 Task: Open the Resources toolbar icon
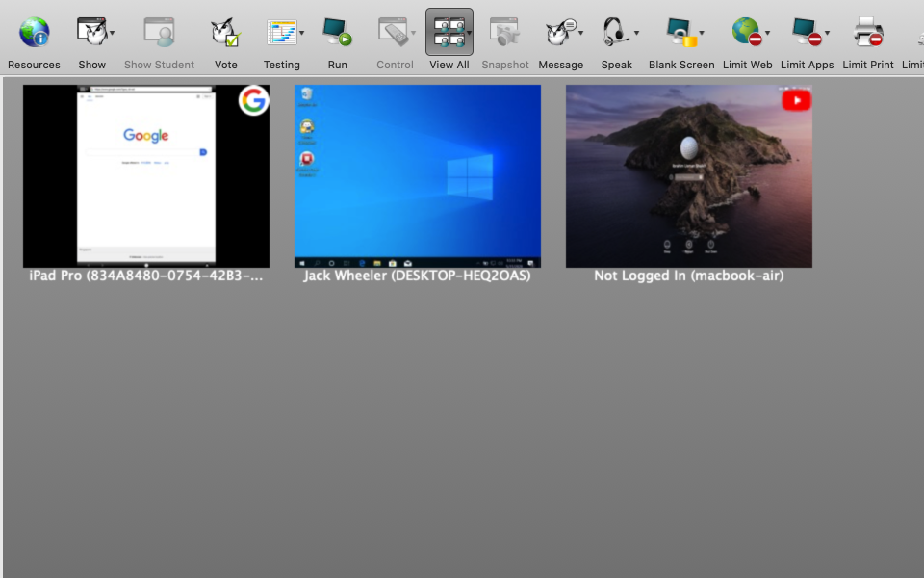34,34
